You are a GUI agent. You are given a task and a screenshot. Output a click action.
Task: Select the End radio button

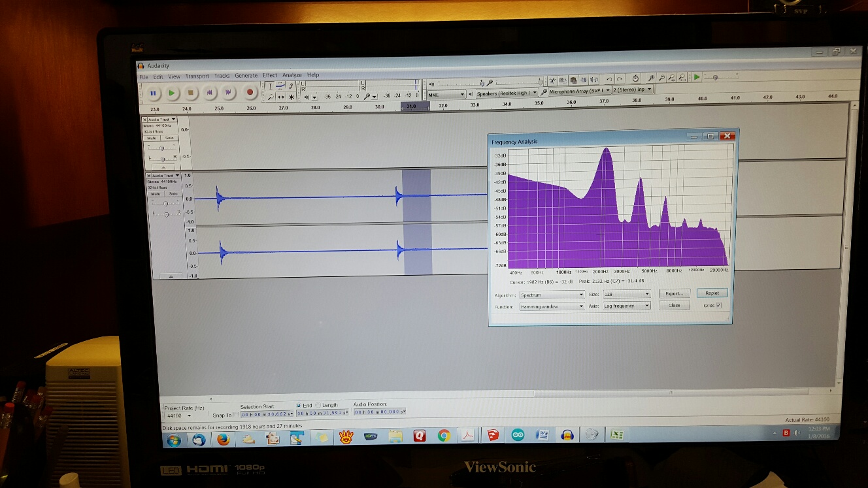point(299,405)
